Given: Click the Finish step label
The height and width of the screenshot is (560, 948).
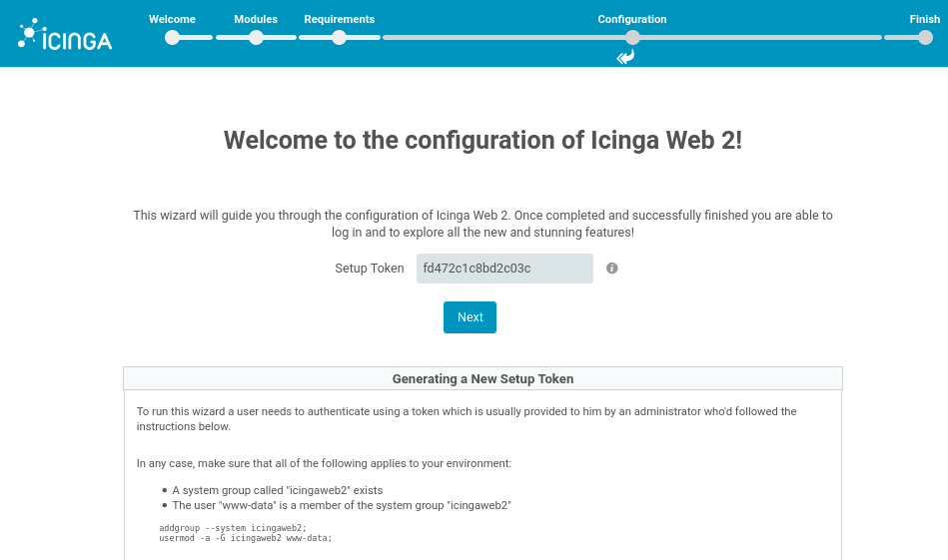Looking at the screenshot, I should click(924, 19).
